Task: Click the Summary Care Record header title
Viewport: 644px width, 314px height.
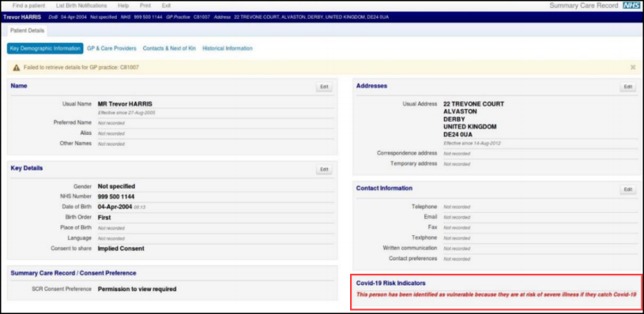Action: coord(584,6)
